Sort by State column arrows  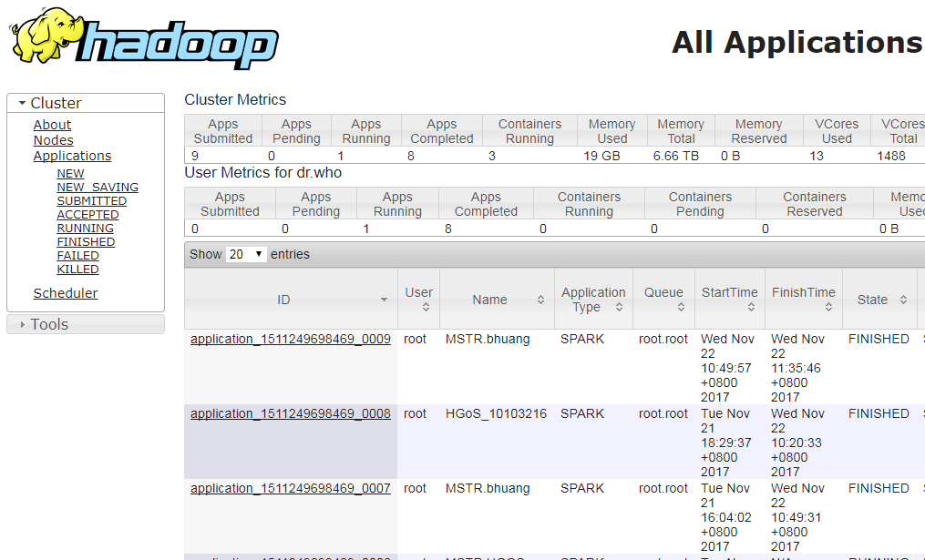pyautogui.click(x=903, y=300)
